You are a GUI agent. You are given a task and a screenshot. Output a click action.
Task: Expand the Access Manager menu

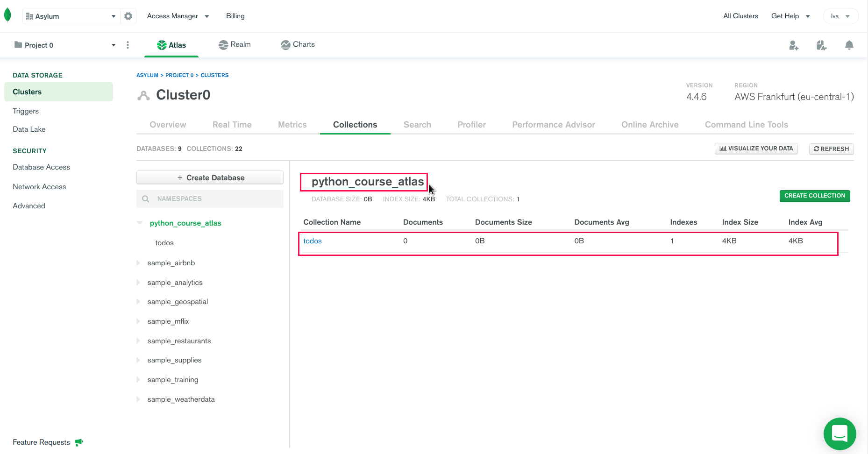(178, 16)
